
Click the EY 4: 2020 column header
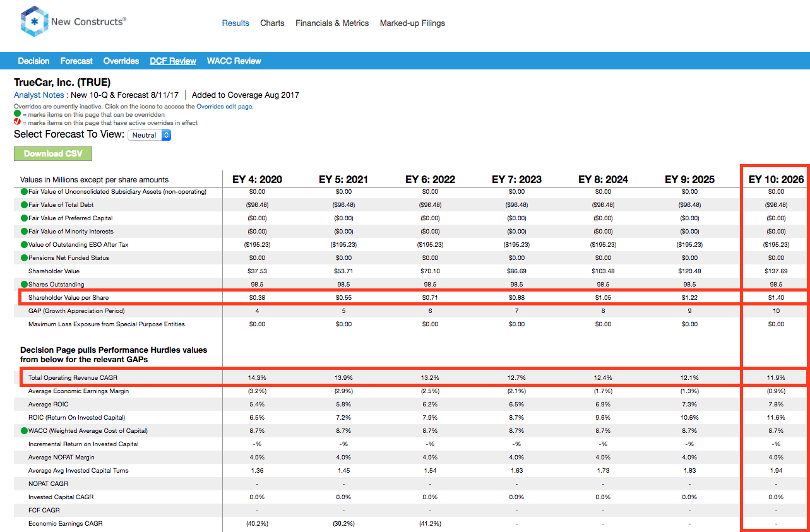pos(258,179)
